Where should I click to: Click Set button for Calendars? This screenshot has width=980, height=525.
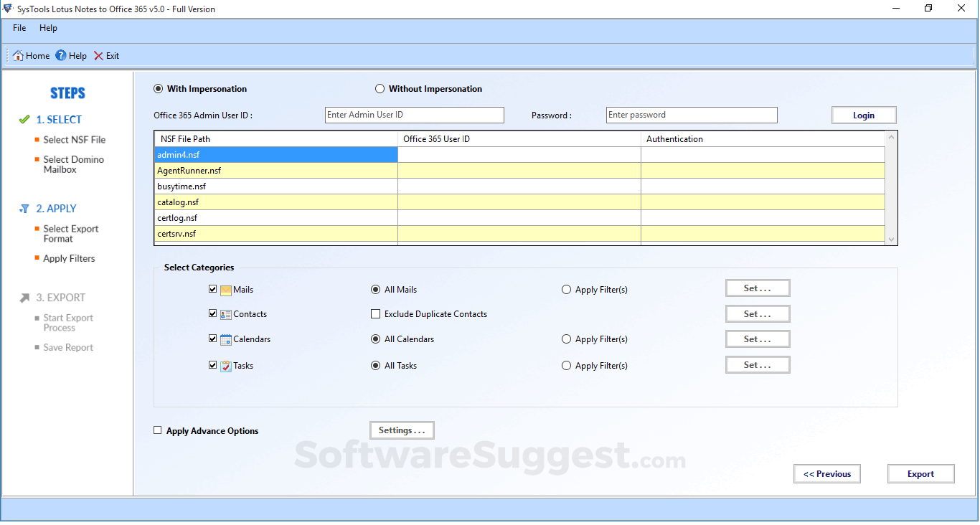pos(758,339)
